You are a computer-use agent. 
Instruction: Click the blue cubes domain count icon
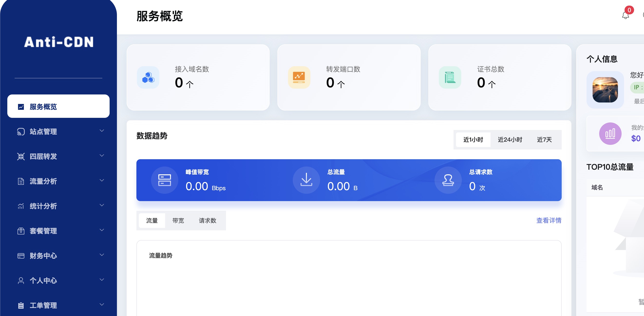click(x=148, y=77)
